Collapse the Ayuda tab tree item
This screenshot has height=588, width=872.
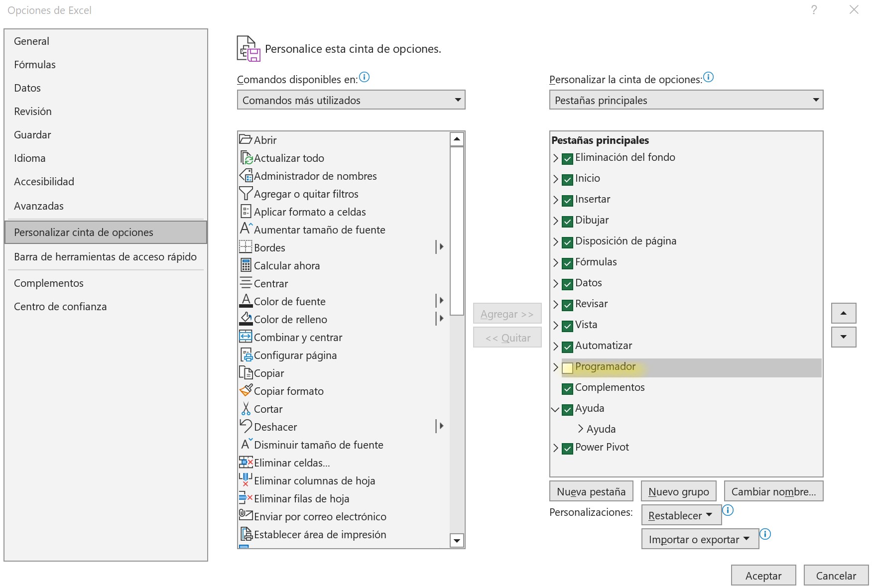pos(555,410)
